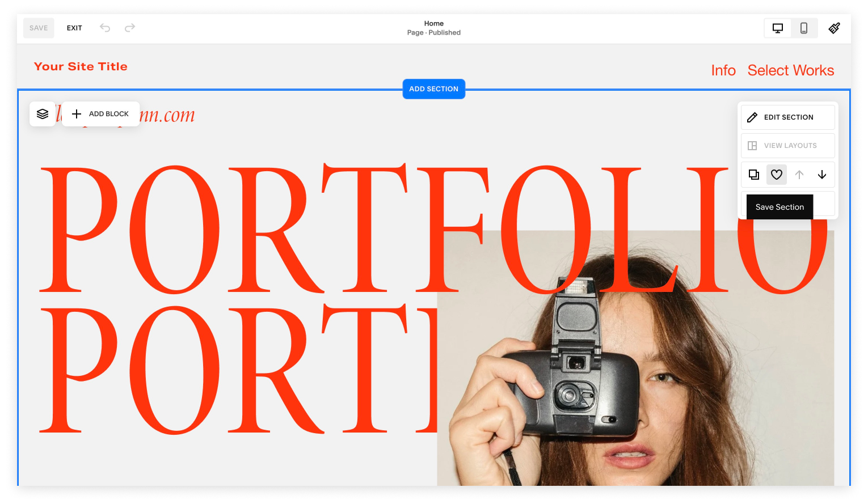Switch to mobile preview mode
This screenshot has height=500, width=868.
coord(804,28)
